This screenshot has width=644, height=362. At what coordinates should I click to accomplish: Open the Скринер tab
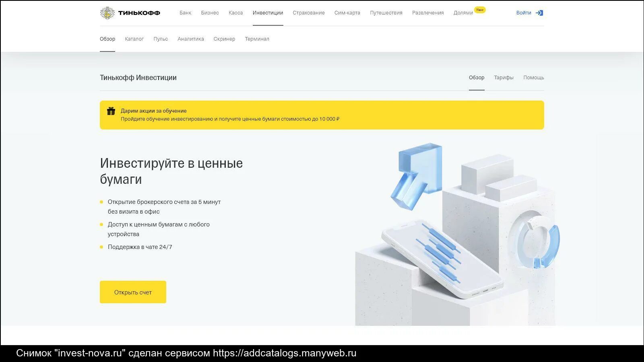point(224,39)
